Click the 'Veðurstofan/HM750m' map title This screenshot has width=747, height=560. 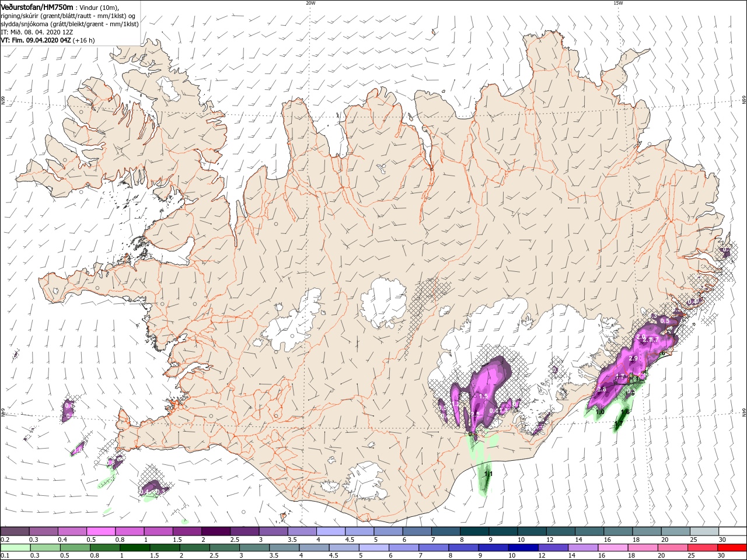[x=37, y=6]
